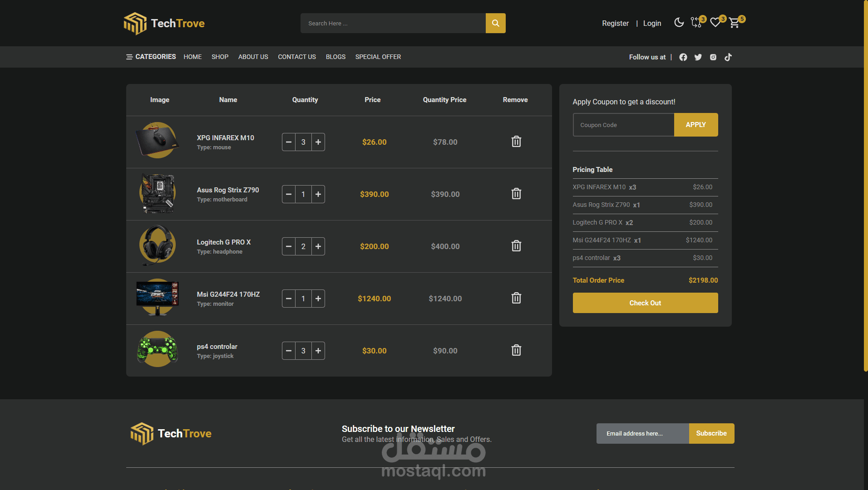Increase Asus Rog Strix Z790 quantity
This screenshot has height=490, width=868.
[318, 194]
